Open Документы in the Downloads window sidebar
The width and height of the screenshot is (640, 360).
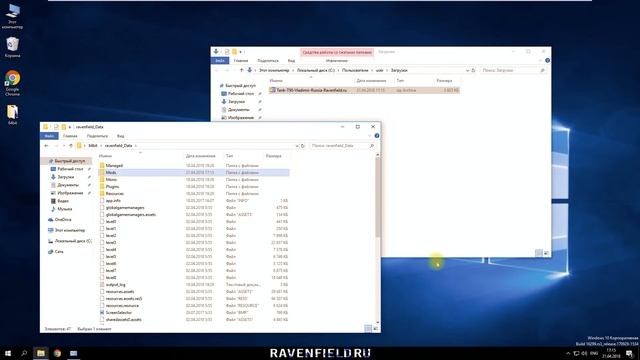[238, 109]
